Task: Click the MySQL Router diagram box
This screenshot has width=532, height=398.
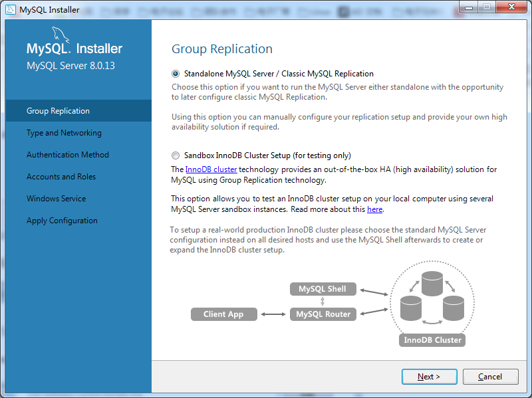Action: (323, 314)
